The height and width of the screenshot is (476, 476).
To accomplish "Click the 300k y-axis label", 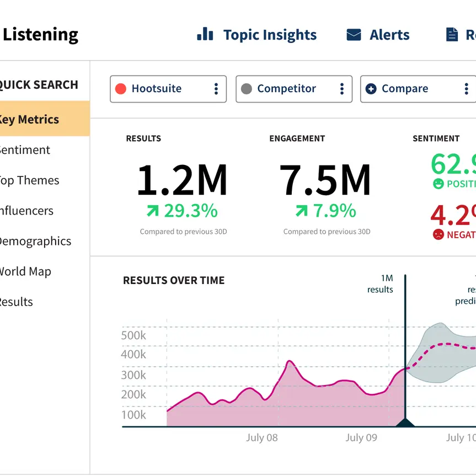I will 133,375.
